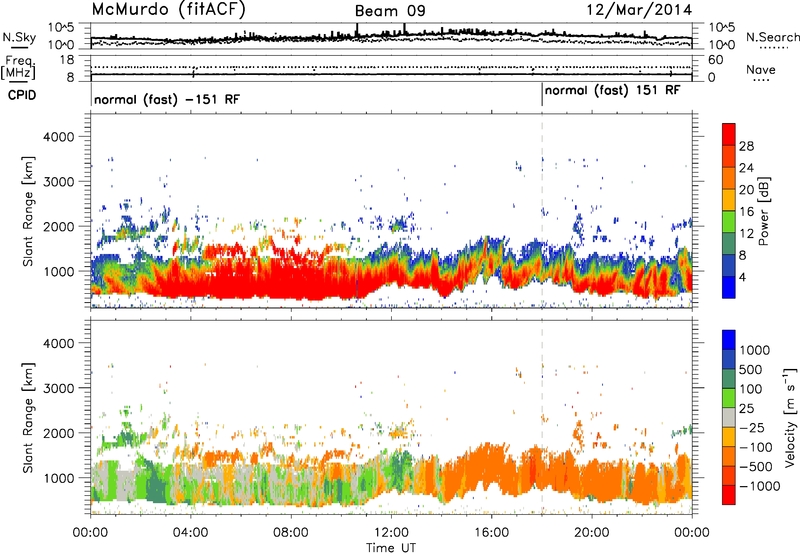The height and width of the screenshot is (554, 800).
Task: Click the N.Sky legend label
Action: point(19,37)
